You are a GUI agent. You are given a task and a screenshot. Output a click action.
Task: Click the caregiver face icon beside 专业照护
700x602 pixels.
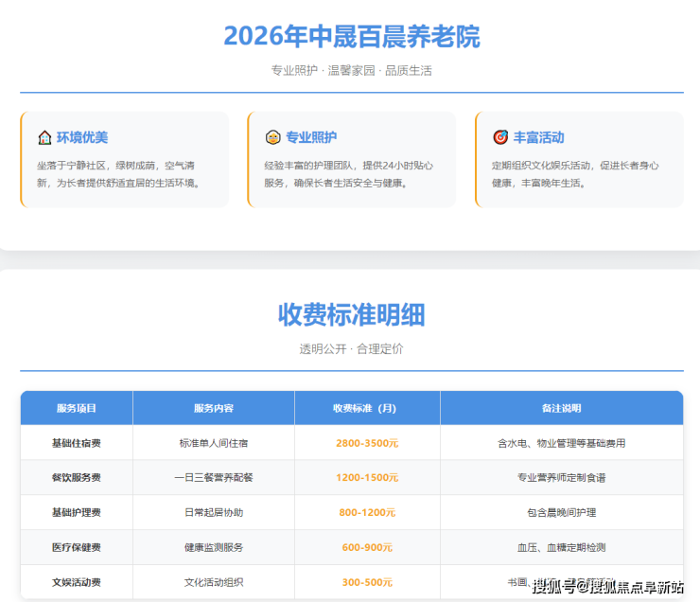point(272,137)
